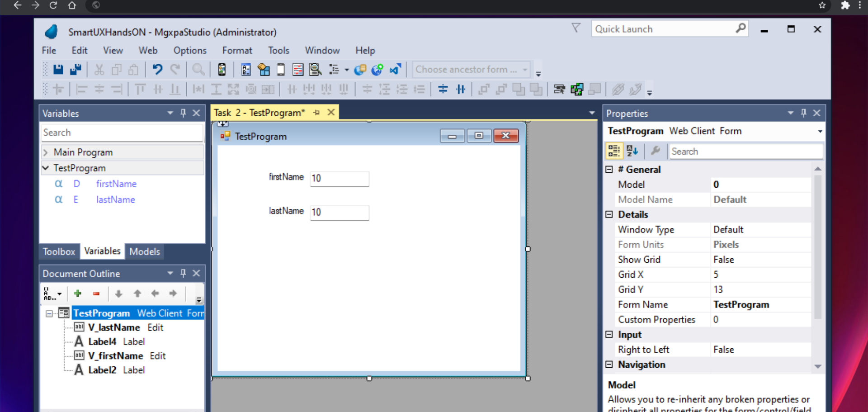Switch to the Toolbox tab
The height and width of the screenshot is (412, 868).
[x=59, y=251]
